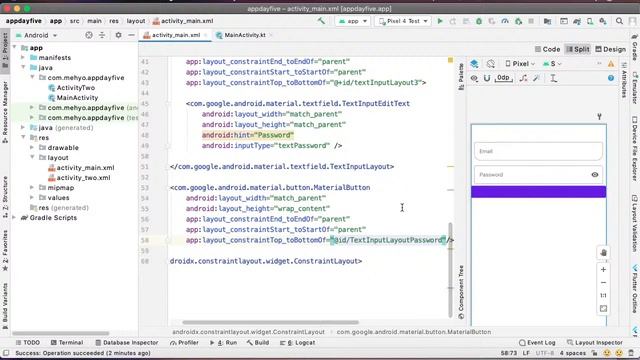Click the Make Project hammer icon
The height and width of the screenshot is (360, 640).
click(321, 21)
